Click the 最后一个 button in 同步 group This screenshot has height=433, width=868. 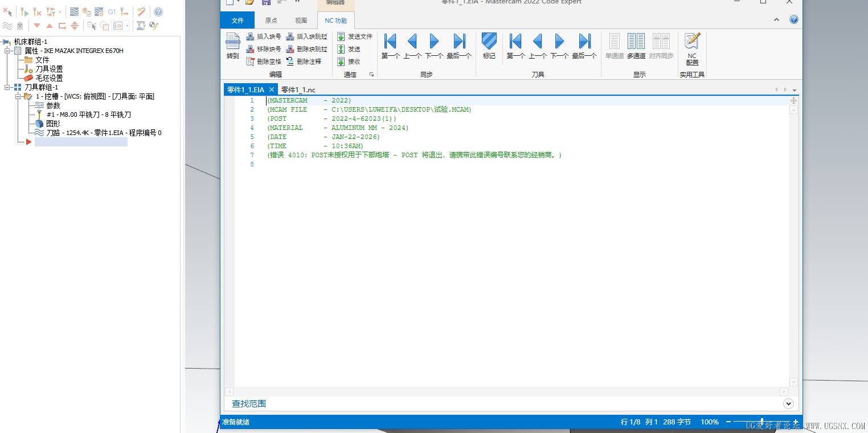click(460, 46)
